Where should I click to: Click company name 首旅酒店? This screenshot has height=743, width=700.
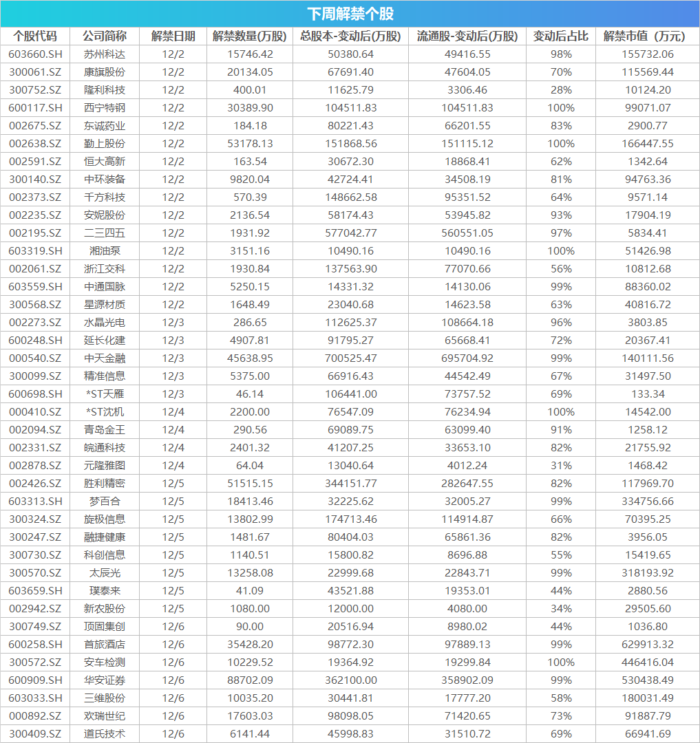[105, 645]
